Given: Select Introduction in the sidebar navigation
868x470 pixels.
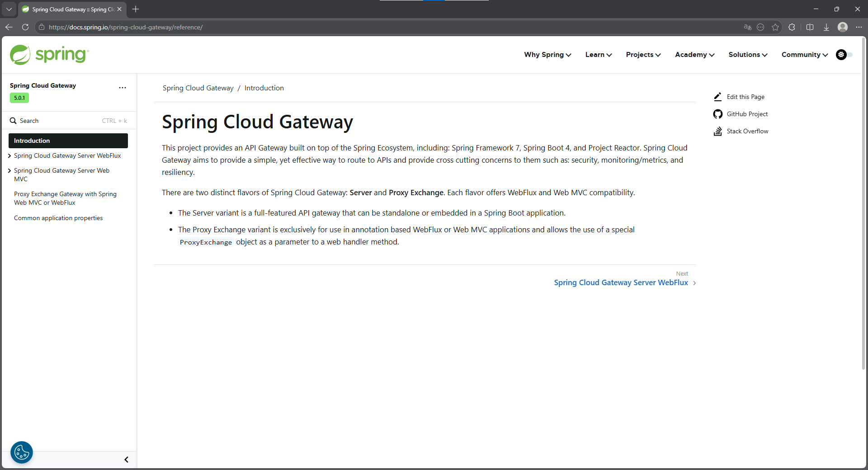Looking at the screenshot, I should (x=68, y=141).
